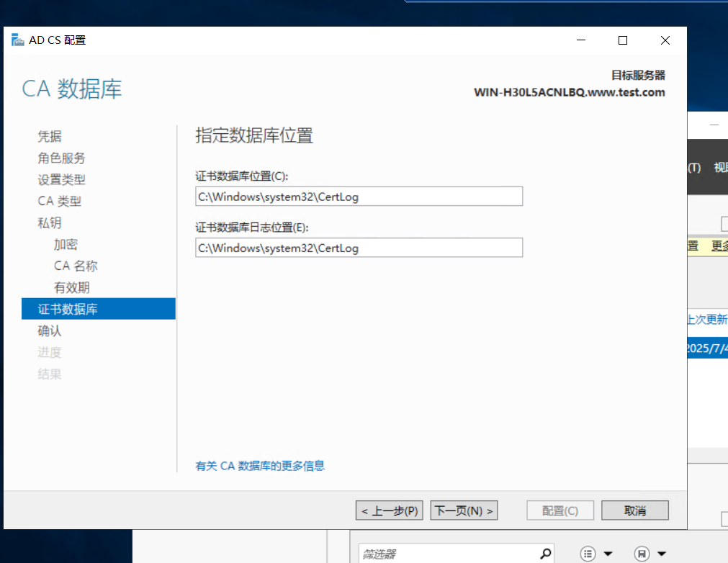Expand the list options dropdown arrow
This screenshot has height=563, width=728.
pos(608,553)
